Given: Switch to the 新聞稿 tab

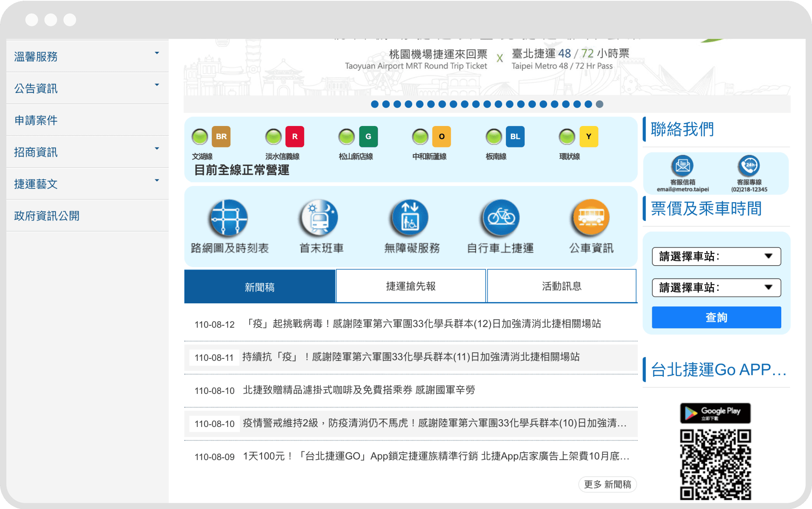Looking at the screenshot, I should tap(260, 287).
